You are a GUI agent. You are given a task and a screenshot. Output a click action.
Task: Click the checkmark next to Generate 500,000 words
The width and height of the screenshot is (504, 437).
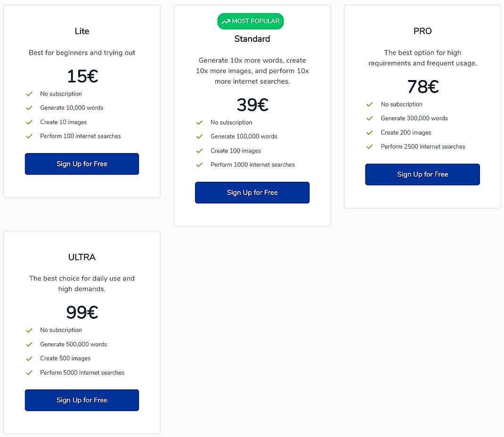click(29, 344)
